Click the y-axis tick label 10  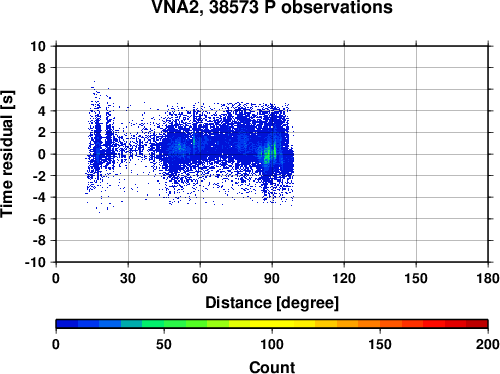38,46
